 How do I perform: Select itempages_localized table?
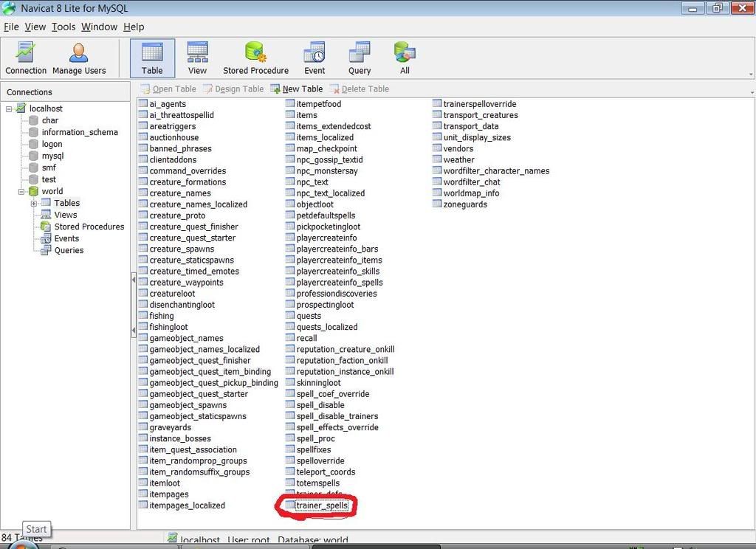182,505
